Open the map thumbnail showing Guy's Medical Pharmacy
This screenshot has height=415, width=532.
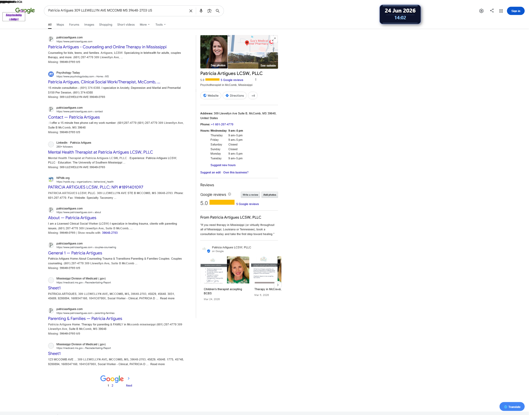253,43
